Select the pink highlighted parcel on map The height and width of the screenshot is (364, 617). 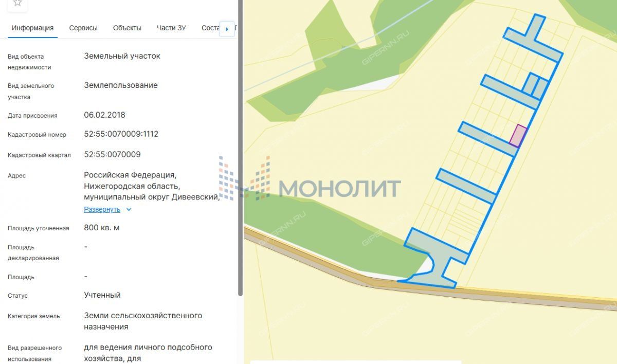518,135
